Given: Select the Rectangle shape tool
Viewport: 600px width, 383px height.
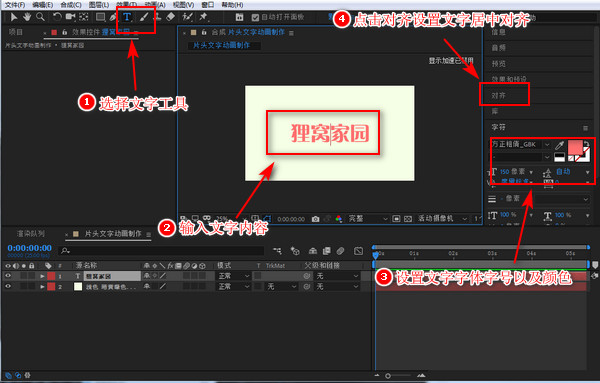Looking at the screenshot, I should (100, 17).
